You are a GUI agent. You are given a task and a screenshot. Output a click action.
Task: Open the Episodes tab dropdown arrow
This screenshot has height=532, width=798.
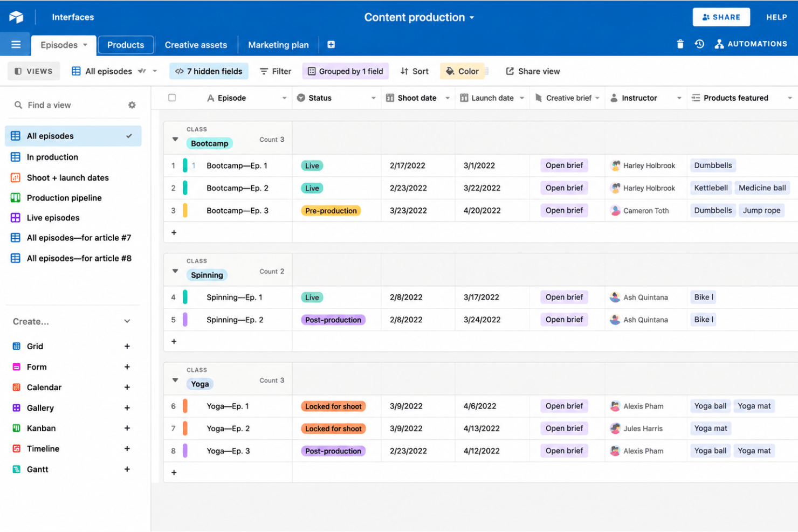pyautogui.click(x=85, y=45)
